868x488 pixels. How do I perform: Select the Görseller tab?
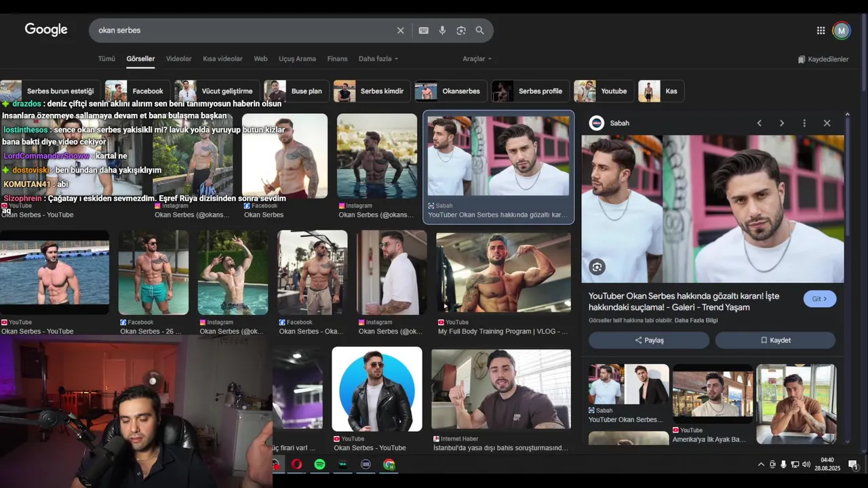pyautogui.click(x=140, y=59)
